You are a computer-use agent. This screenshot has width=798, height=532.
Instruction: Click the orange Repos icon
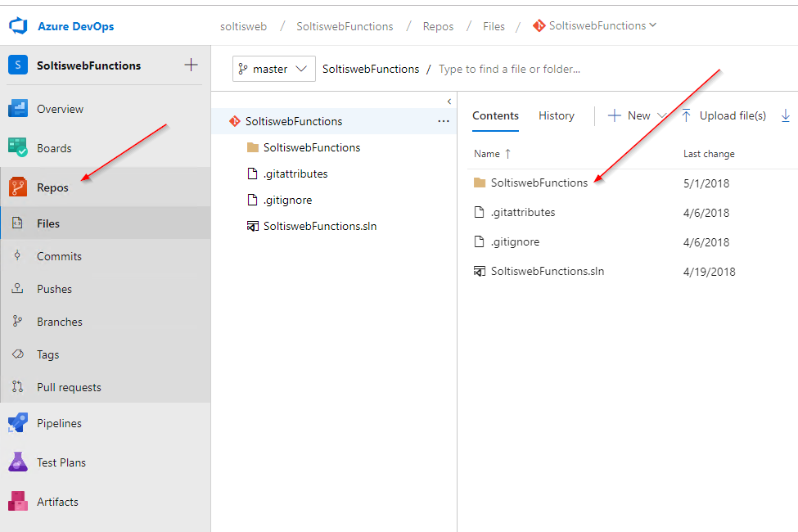click(x=18, y=187)
